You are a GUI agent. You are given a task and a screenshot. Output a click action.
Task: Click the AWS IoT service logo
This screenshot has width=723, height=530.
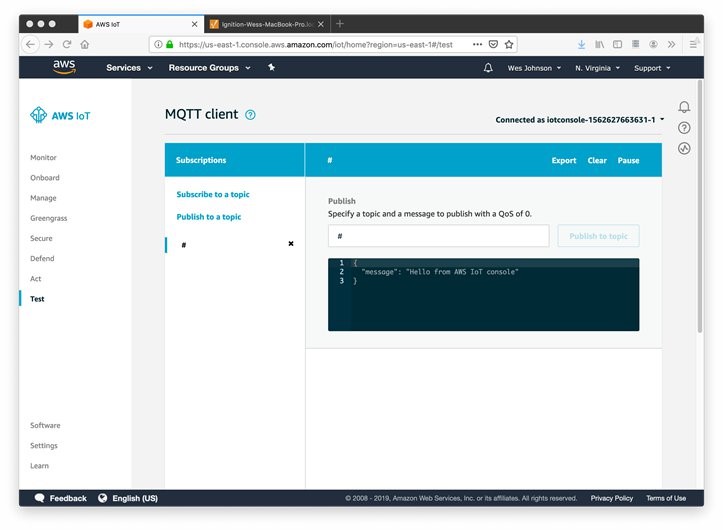[x=60, y=115]
